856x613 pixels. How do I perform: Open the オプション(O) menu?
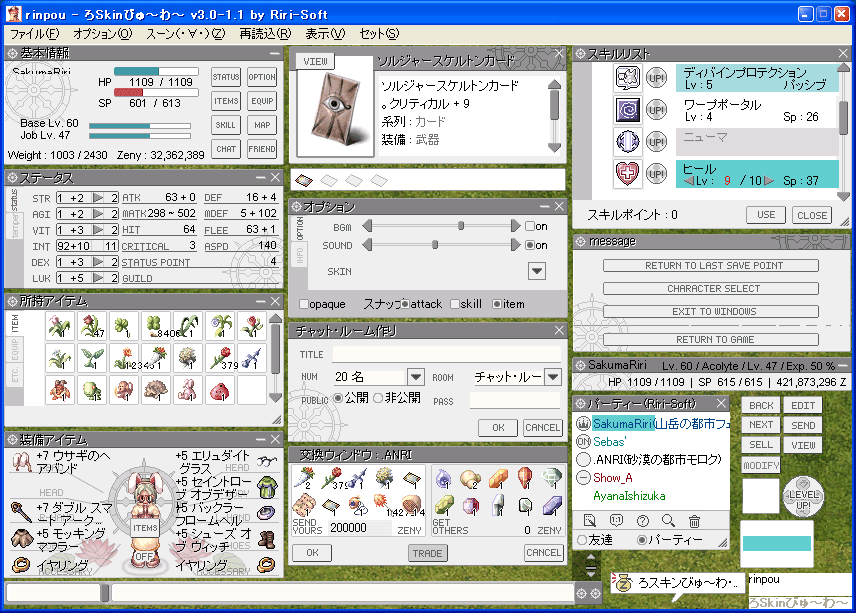(x=103, y=34)
